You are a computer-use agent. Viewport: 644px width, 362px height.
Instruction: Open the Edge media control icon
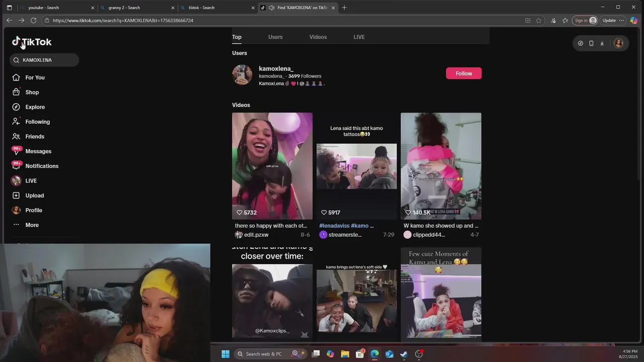[553, 21]
